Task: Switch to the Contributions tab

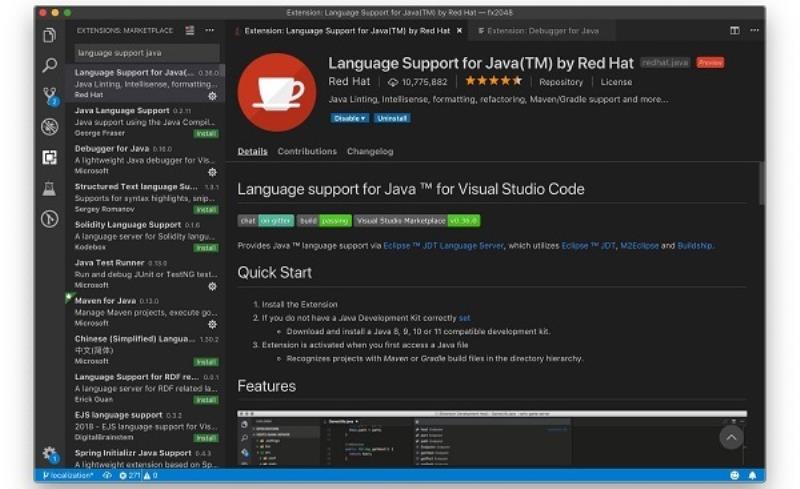Action: pyautogui.click(x=307, y=152)
